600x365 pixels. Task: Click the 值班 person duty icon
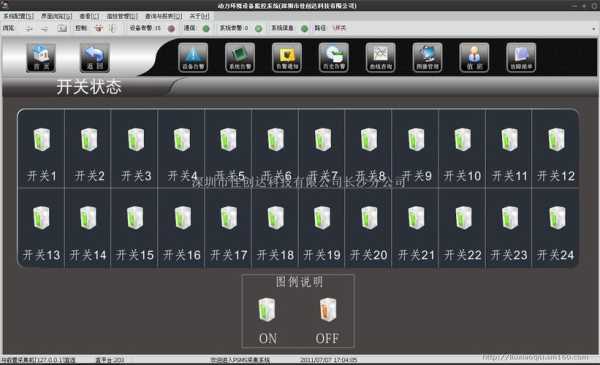474,57
